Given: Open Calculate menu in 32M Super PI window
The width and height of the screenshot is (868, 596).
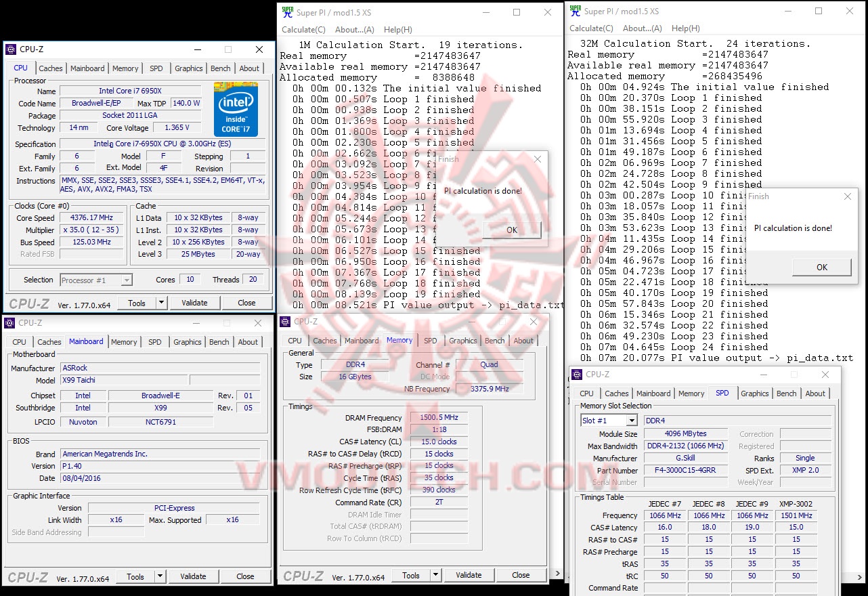Looking at the screenshot, I should click(591, 28).
